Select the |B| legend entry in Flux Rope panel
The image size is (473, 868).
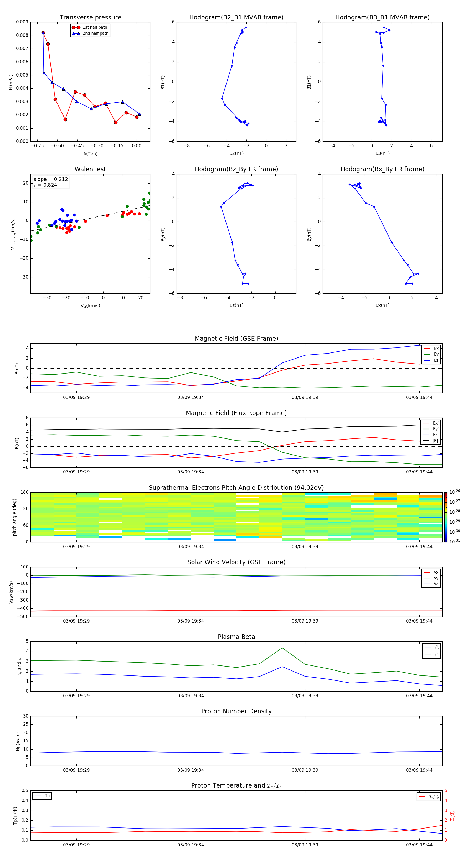(x=431, y=441)
